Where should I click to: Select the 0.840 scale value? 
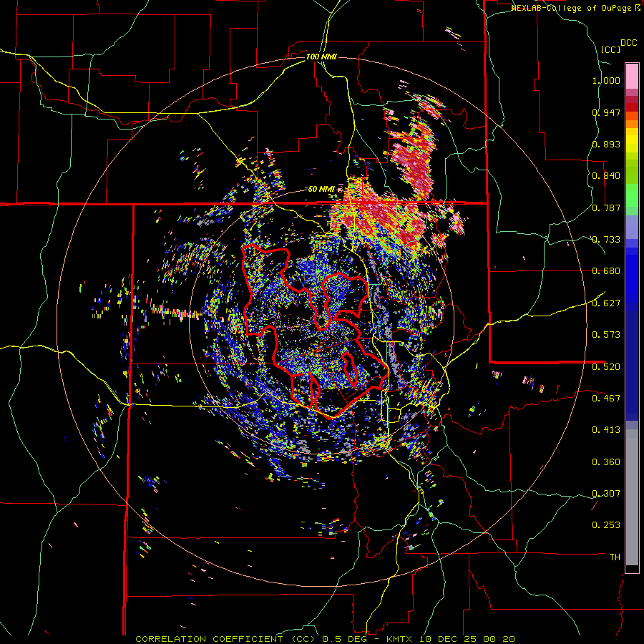606,176
